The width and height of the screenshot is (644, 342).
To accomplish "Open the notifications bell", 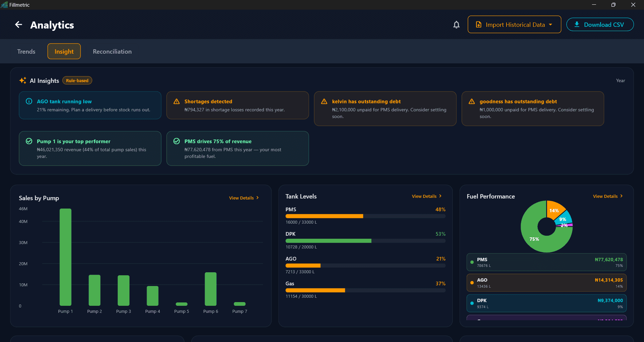I will pyautogui.click(x=456, y=24).
